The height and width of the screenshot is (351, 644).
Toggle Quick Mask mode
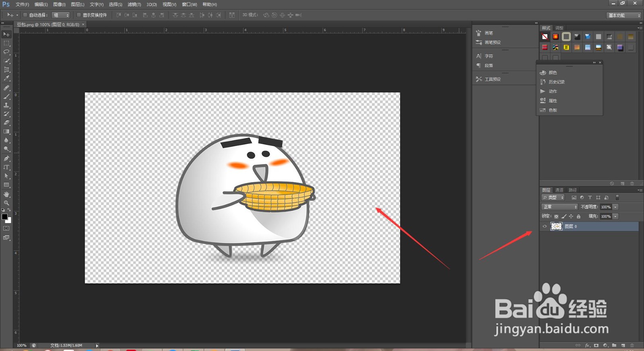6,228
